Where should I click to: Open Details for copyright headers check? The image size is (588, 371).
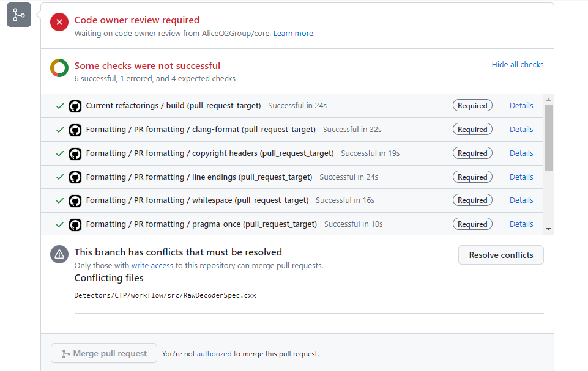521,153
